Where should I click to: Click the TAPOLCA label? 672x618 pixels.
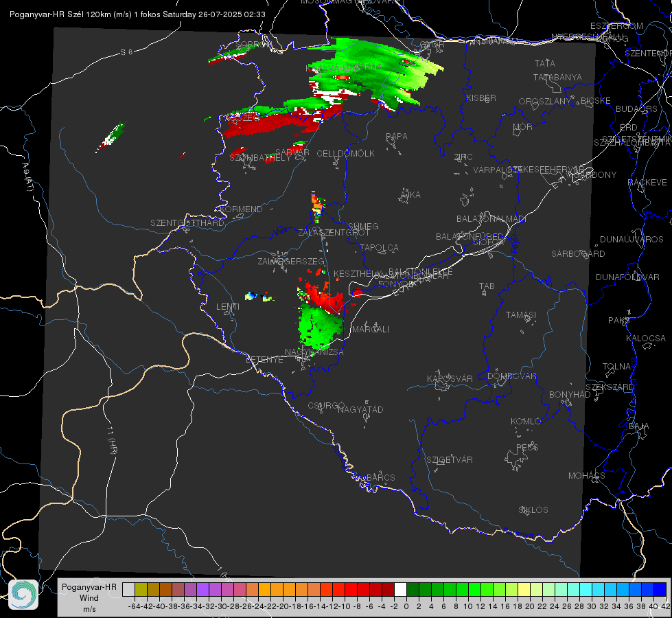(x=379, y=247)
